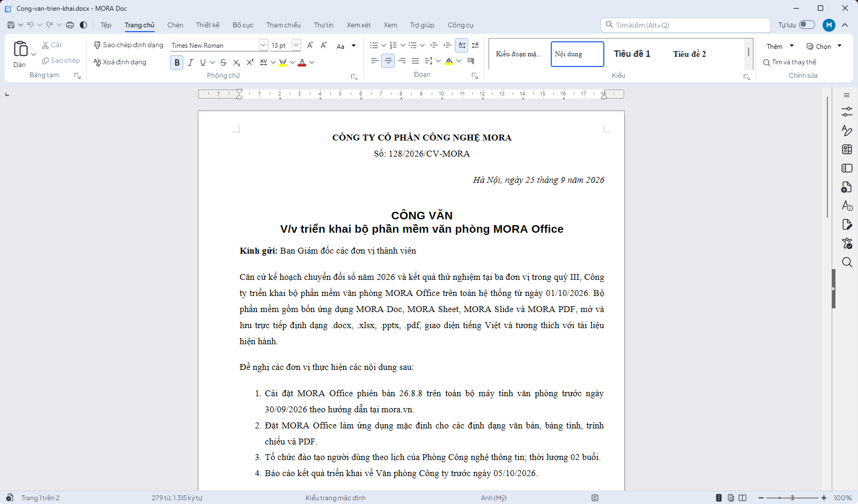Image resolution: width=858 pixels, height=504 pixels.
Task: Open the sidebar properties sliders icon
Action: point(847,112)
